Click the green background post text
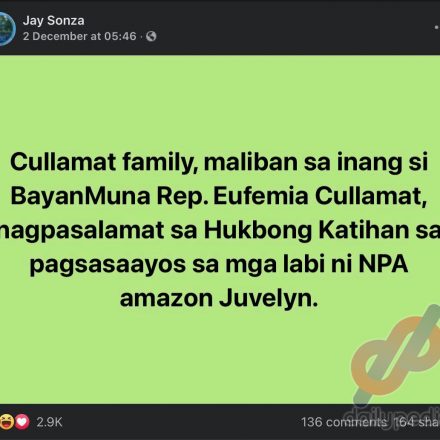The height and width of the screenshot is (440, 440). click(220, 230)
